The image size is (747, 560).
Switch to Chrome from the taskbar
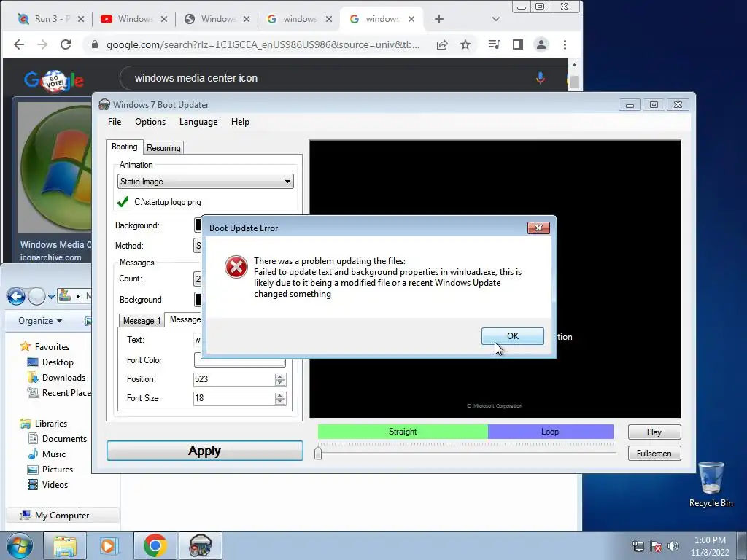click(x=155, y=545)
